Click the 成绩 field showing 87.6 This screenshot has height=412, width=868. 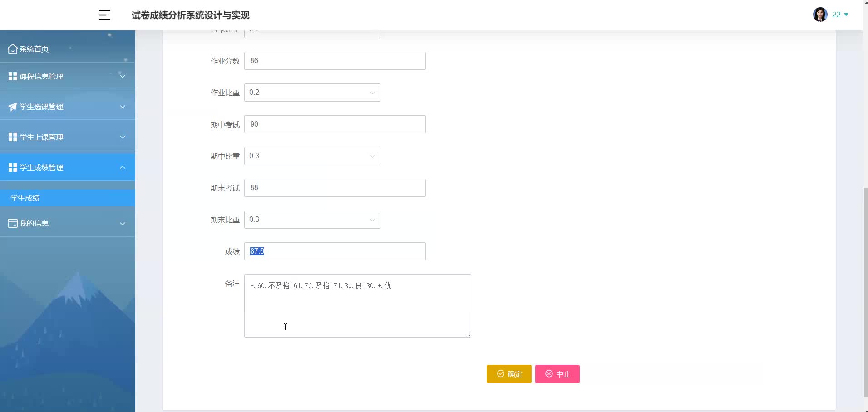point(335,251)
